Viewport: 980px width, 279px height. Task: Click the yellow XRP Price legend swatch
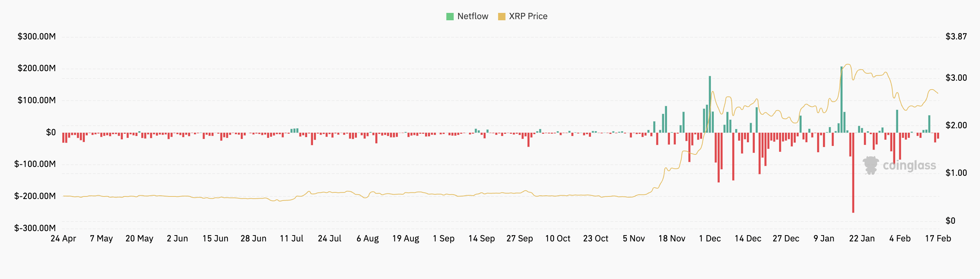(501, 16)
